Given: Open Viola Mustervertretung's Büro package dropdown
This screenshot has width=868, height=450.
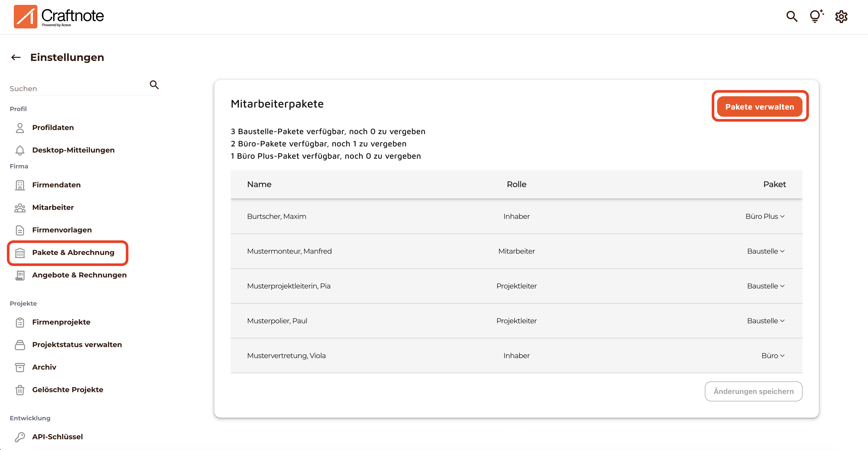Looking at the screenshot, I should [773, 356].
